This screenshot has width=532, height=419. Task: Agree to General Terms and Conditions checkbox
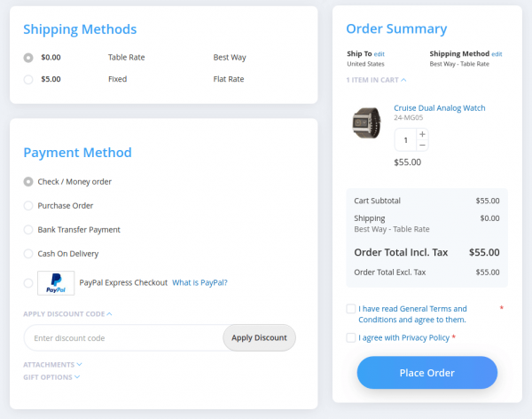351,309
